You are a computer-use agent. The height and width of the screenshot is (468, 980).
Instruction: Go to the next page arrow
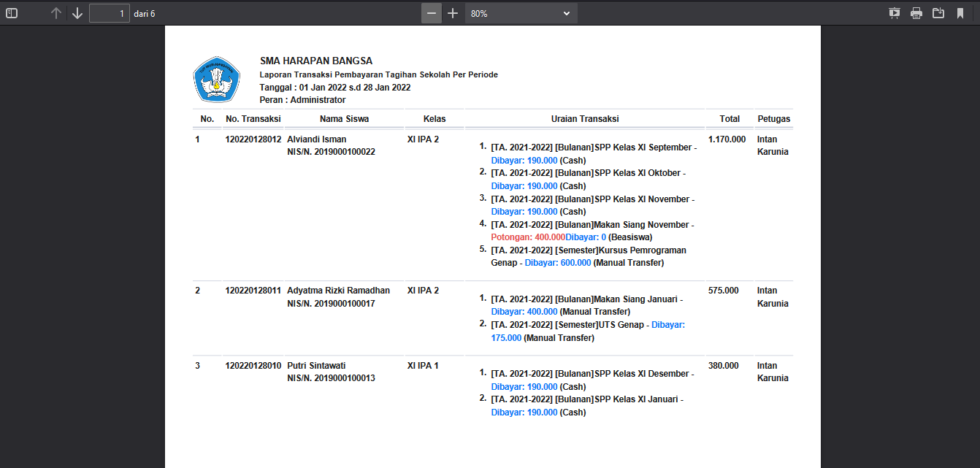click(77, 13)
